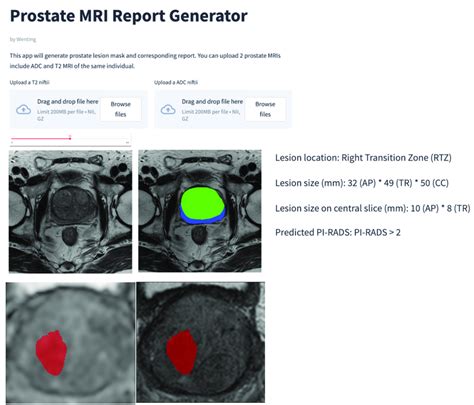Select the 'Predicted PI-RADS' result line
The height and width of the screenshot is (405, 474).
(x=338, y=232)
